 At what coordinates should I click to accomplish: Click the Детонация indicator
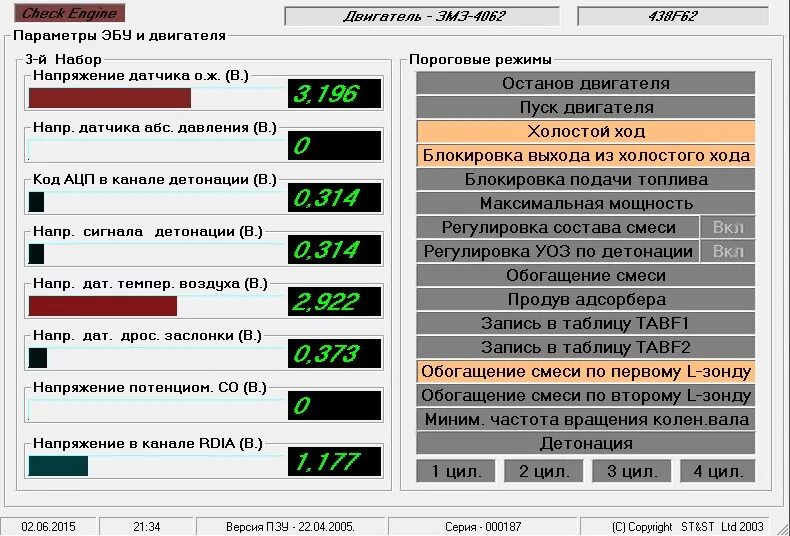pos(585,443)
